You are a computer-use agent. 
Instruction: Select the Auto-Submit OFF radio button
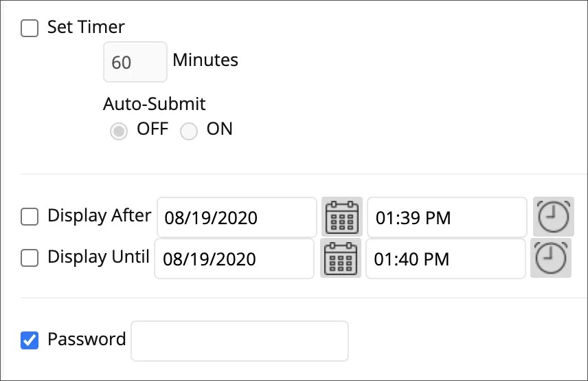point(119,131)
